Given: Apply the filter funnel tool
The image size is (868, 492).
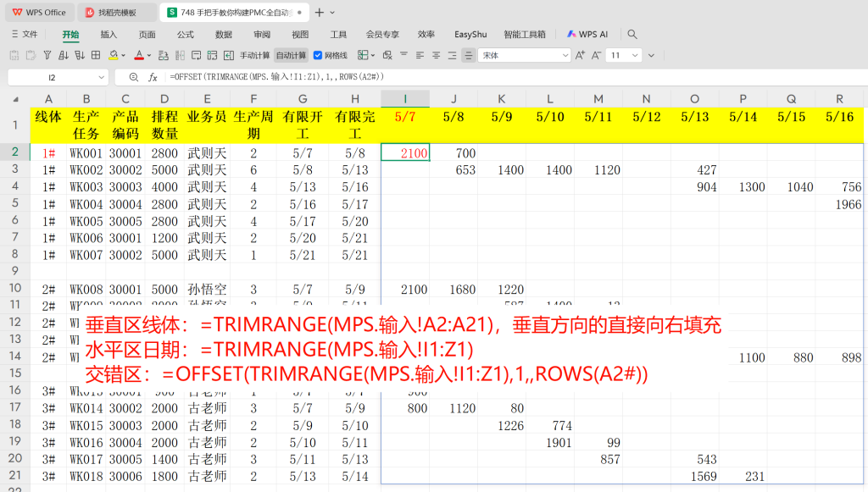Looking at the screenshot, I should pyautogui.click(x=47, y=55).
